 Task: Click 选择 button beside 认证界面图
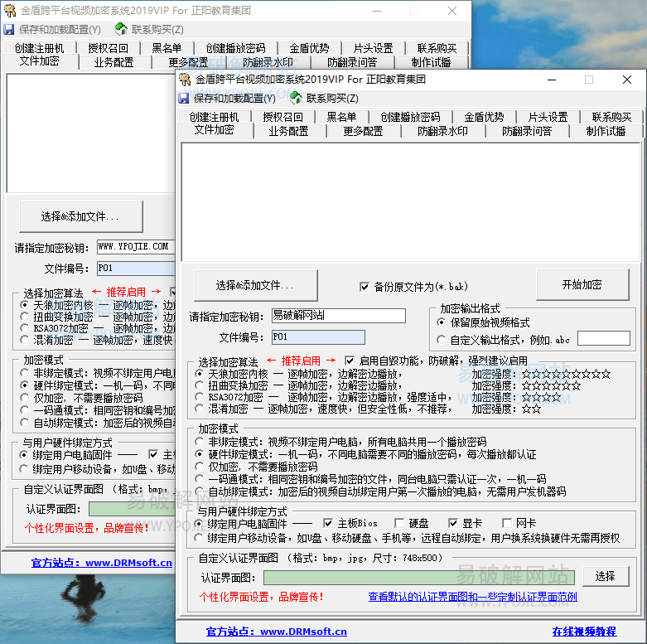[606, 576]
